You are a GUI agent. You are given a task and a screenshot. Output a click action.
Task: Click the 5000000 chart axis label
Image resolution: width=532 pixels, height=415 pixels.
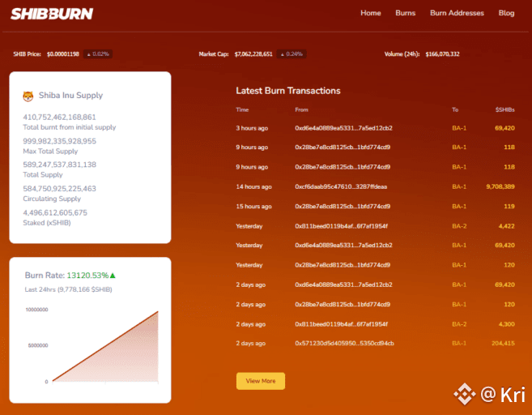pyautogui.click(x=38, y=345)
